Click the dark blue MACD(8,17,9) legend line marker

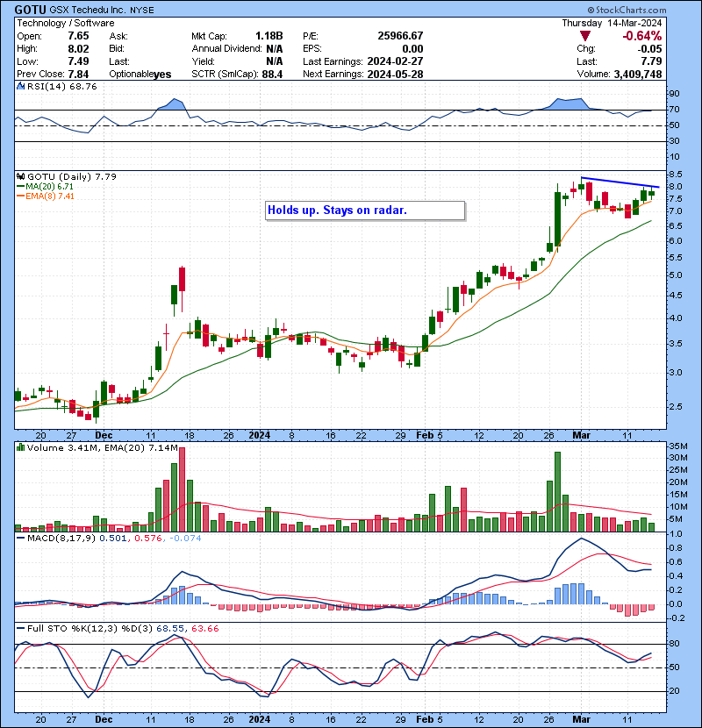(x=20, y=539)
